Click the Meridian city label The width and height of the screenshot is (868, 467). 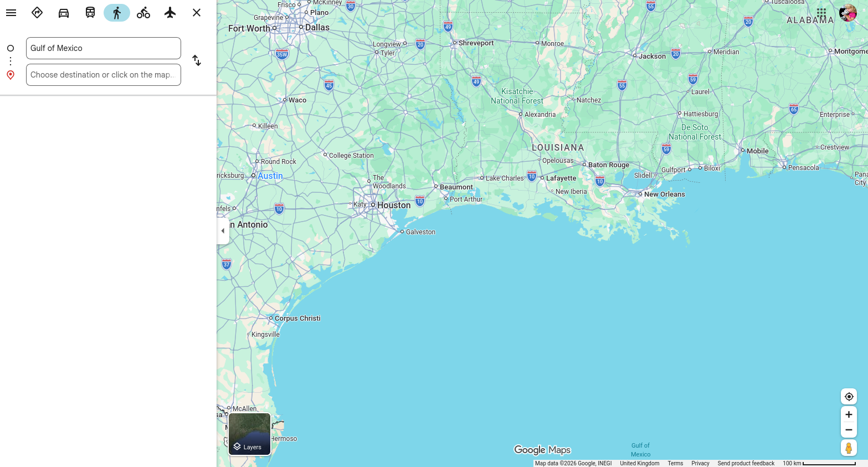(726, 52)
